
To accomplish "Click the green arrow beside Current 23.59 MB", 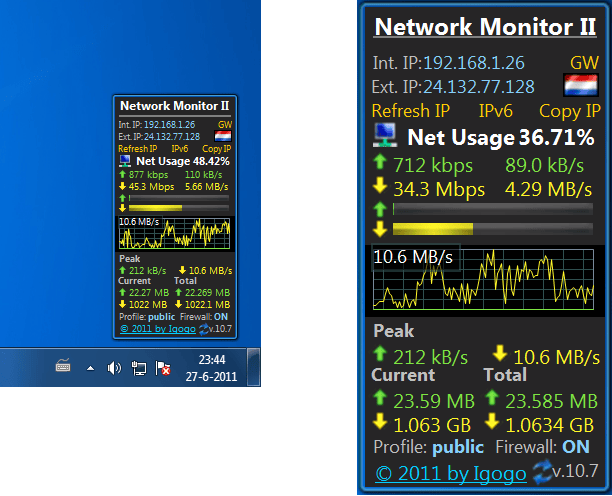I will (380, 398).
